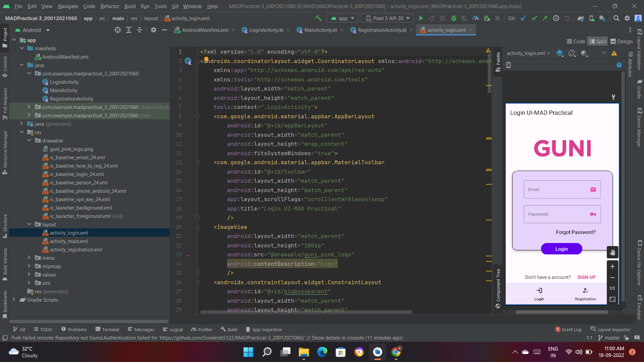Click horizontal scrollbar under layout preview
Screen dimensions: 644x362
(x=561, y=312)
